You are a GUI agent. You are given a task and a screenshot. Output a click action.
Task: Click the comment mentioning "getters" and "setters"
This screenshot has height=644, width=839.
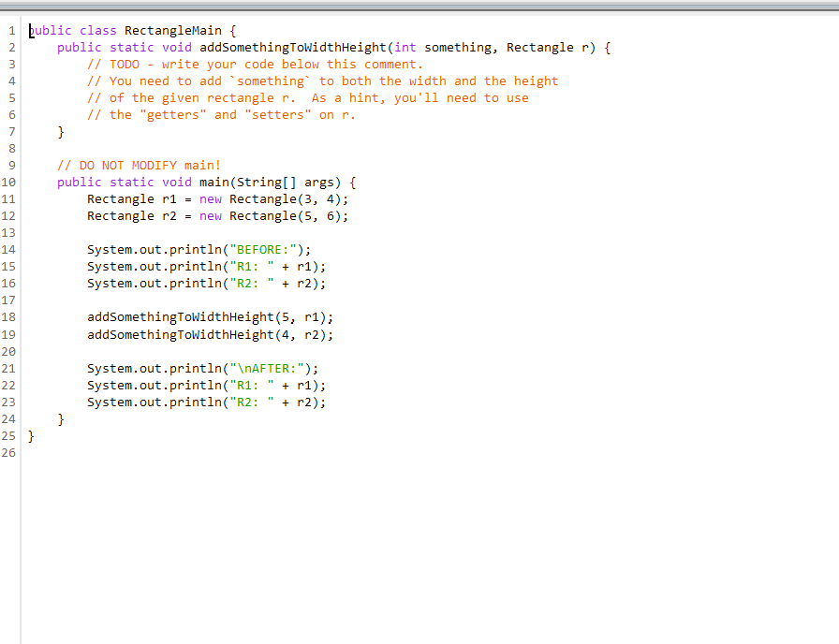(221, 115)
